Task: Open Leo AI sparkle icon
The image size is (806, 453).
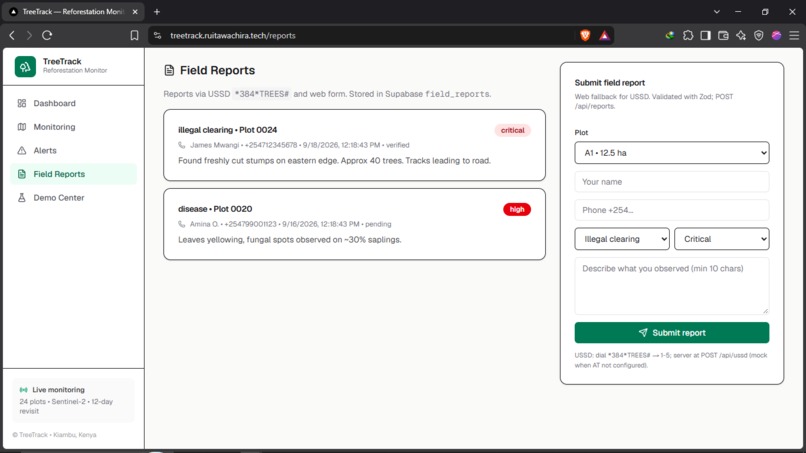Action: [741, 35]
